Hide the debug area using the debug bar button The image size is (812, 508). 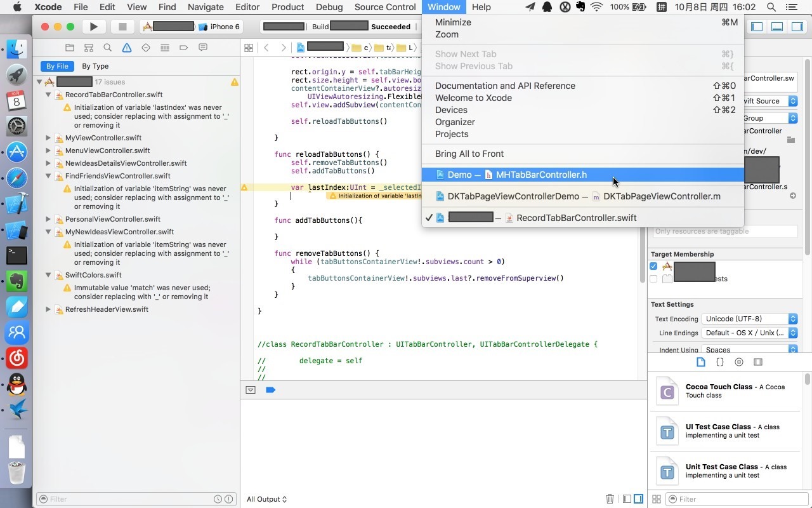[251, 390]
